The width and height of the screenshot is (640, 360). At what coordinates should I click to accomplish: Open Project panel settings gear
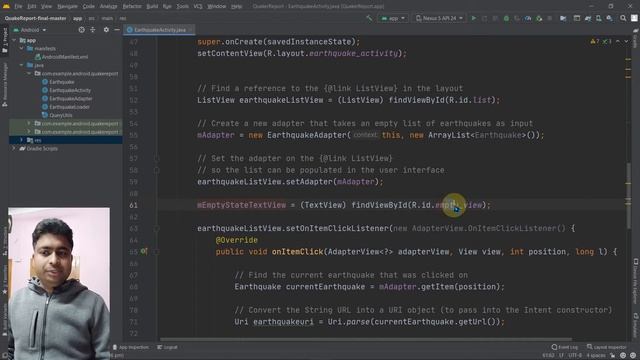tap(106, 30)
